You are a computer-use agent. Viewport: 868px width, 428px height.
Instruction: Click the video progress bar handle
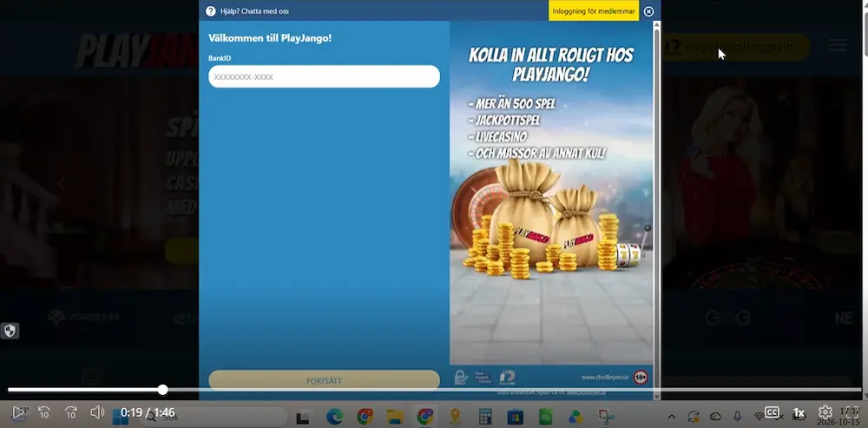(163, 390)
